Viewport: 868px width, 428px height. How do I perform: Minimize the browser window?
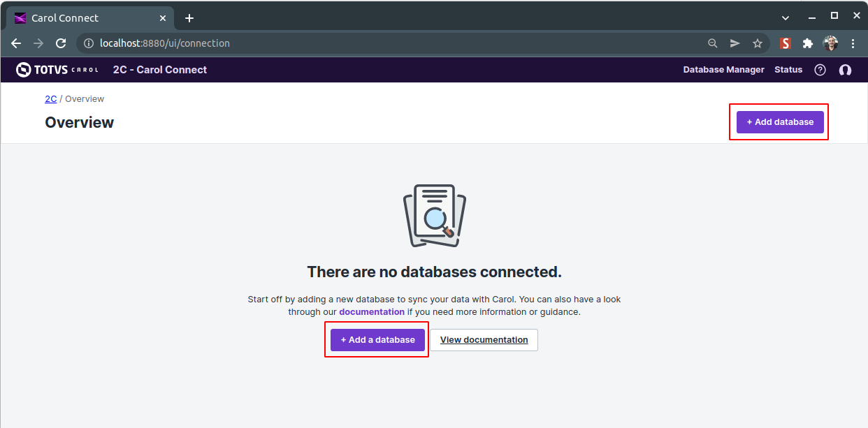point(812,16)
